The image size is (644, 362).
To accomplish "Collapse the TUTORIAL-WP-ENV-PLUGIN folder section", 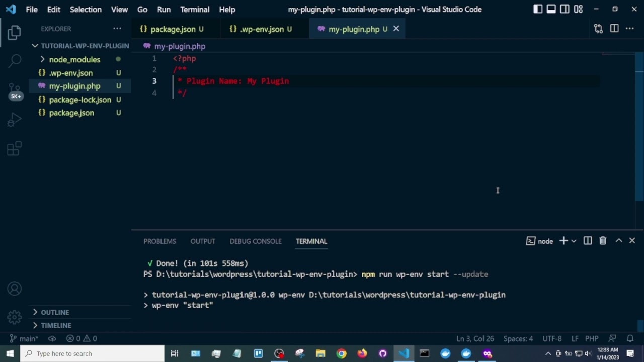I will coord(80,46).
